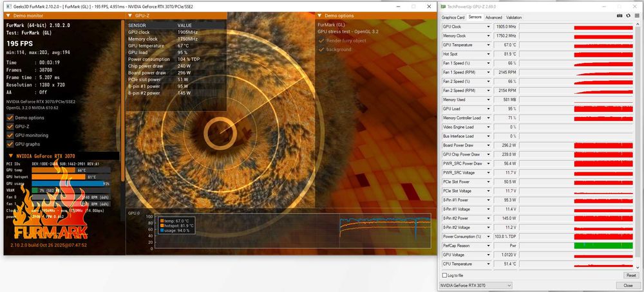
Task: Open the Memory Used sensor dropdown arrow
Action: coord(488,100)
